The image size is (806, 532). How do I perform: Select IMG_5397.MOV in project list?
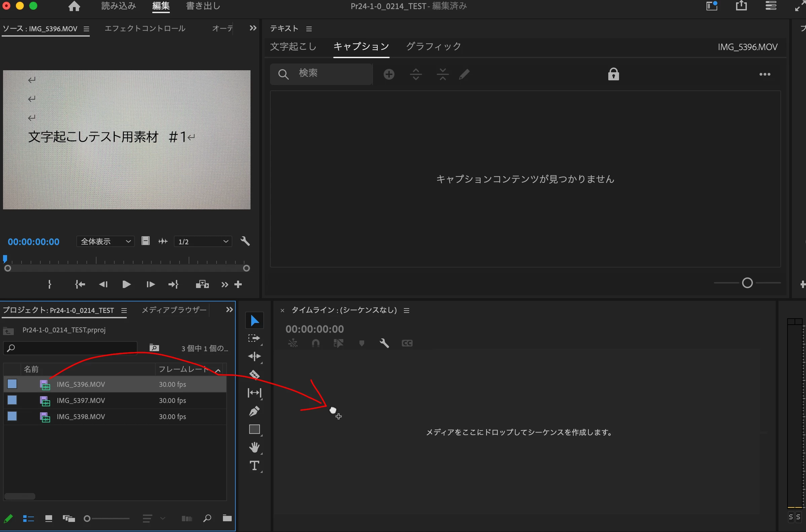point(81,400)
